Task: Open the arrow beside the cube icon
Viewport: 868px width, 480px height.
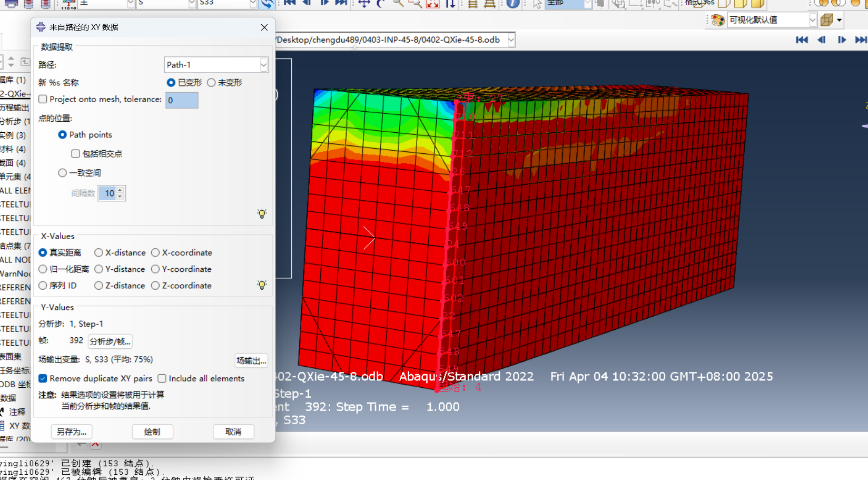Action: click(x=839, y=20)
